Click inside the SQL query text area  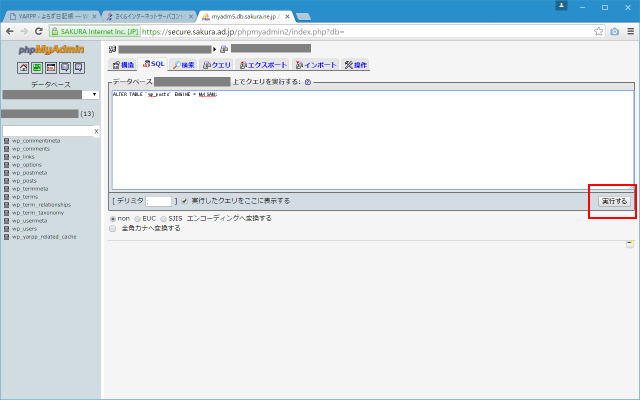tap(370, 140)
